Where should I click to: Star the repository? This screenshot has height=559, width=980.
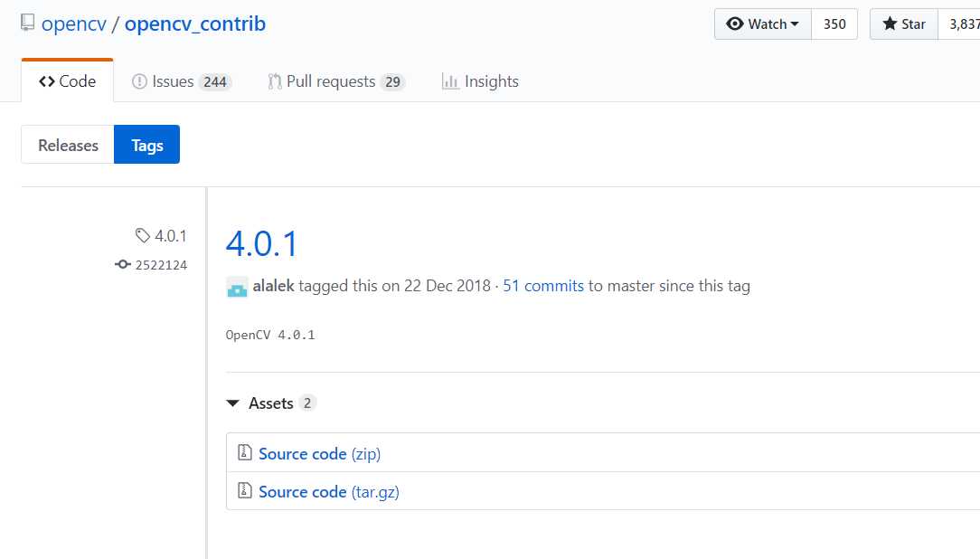coord(904,24)
